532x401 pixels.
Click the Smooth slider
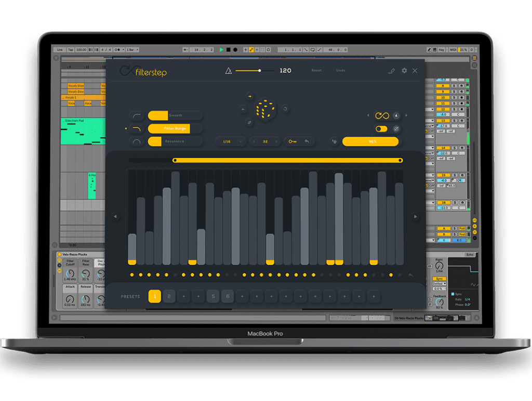point(176,115)
